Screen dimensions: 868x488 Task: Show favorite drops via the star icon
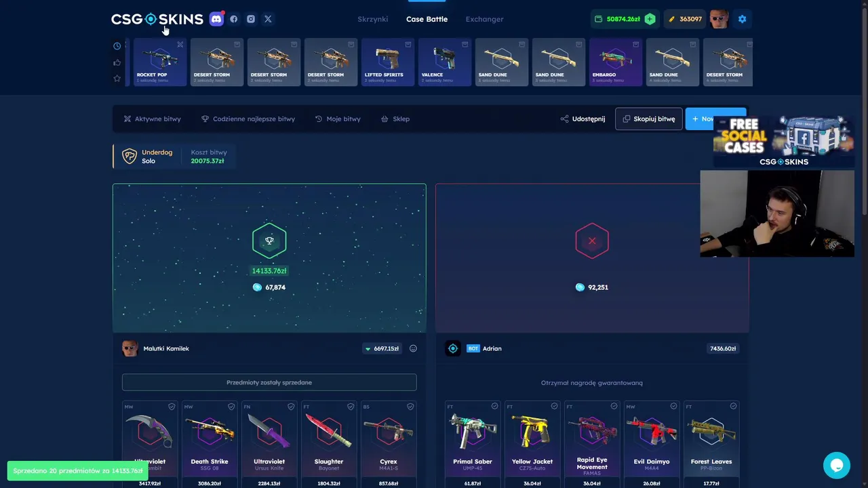[117, 79]
